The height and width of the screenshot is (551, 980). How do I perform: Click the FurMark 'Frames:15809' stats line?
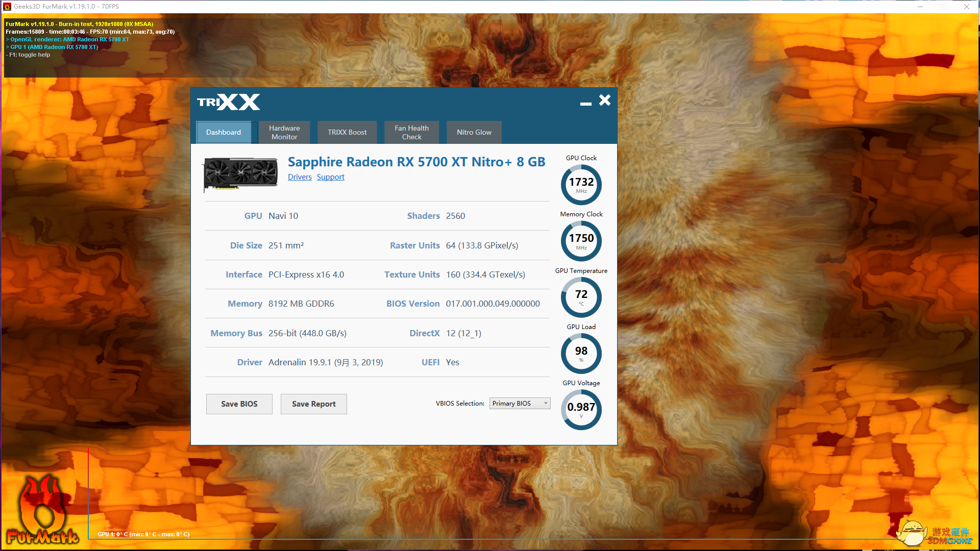tap(90, 32)
